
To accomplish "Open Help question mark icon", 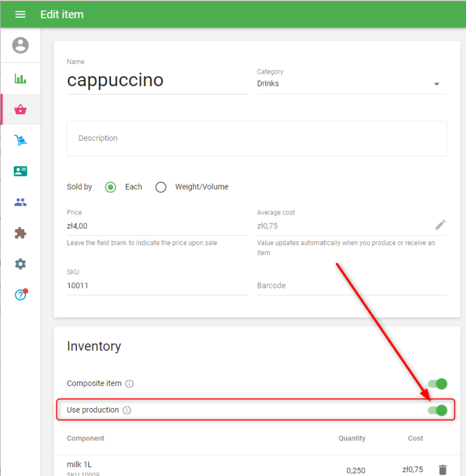I will click(x=20, y=295).
